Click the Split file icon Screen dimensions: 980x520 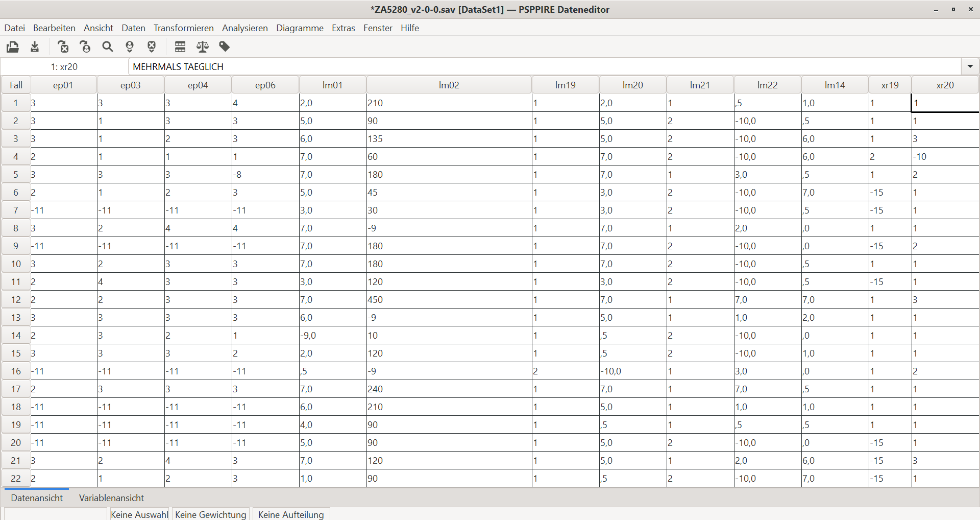[180, 47]
